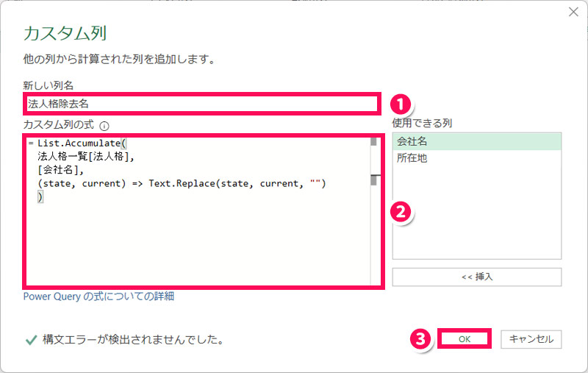
Task: Click the new column name field
Action: click(x=202, y=104)
